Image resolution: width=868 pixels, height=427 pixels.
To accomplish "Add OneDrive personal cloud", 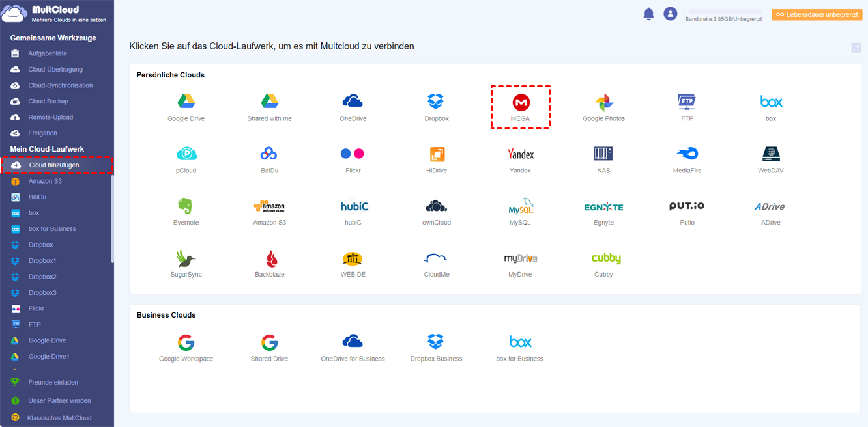I will 353,102.
